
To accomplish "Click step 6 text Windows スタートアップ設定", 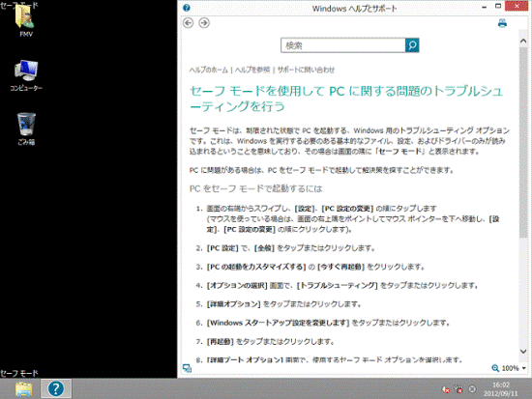I will pos(278,323).
